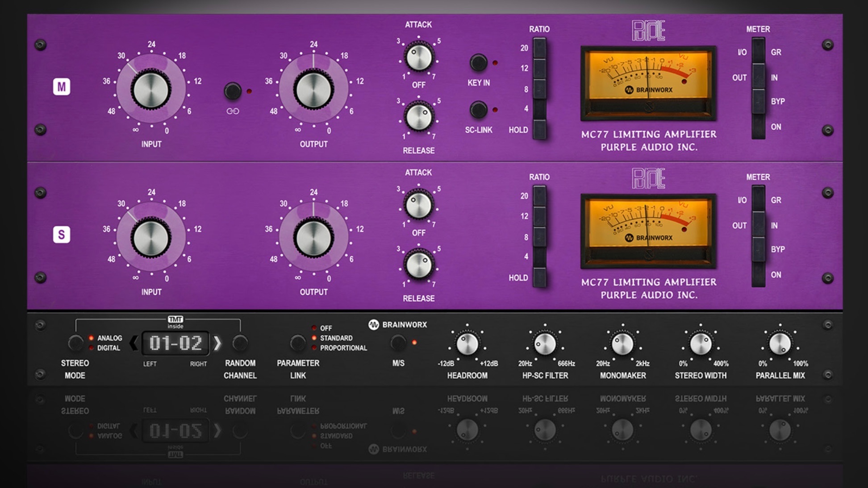
Task: Select ratio 8 on S channel
Action: [539, 237]
